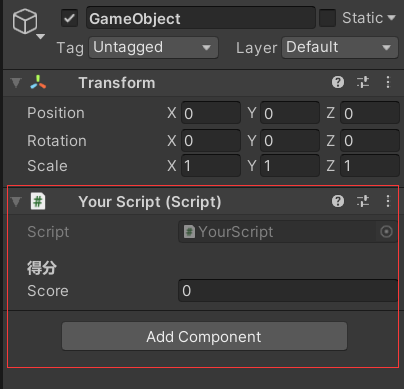
Task: Open Transform help reference icon
Action: click(x=338, y=82)
